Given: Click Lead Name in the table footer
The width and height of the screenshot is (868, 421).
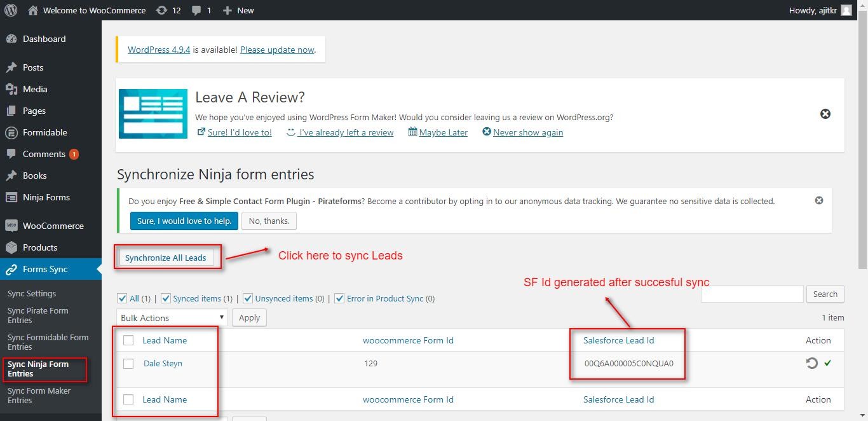Looking at the screenshot, I should pyautogui.click(x=165, y=399).
